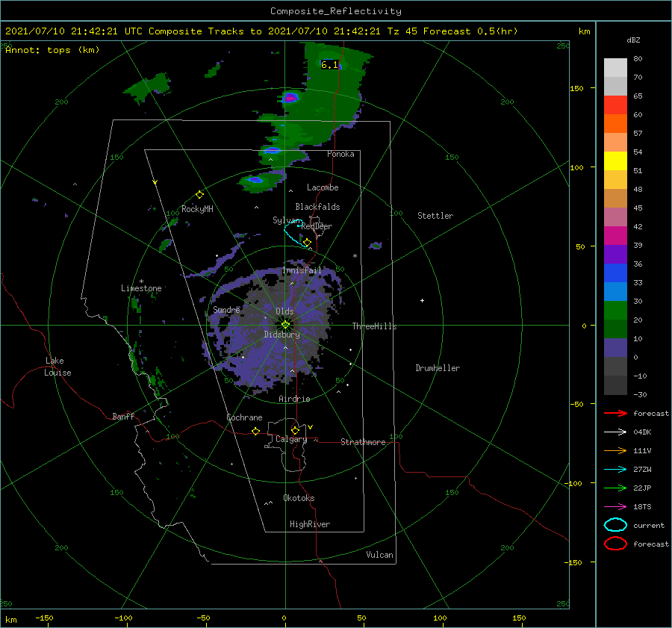Click the Strathmore city label
The image size is (672, 628).
coord(363,442)
